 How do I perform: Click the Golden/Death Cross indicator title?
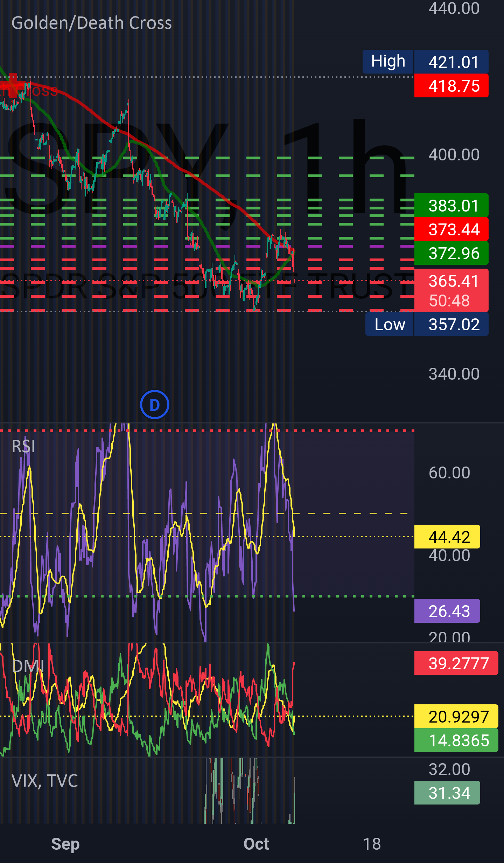91,23
